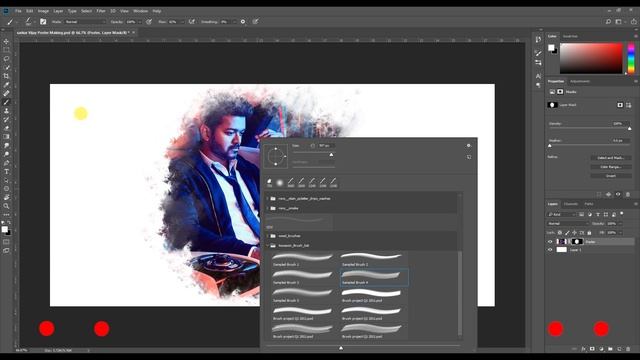Screen dimensions: 640x360
Task: Open brush picker gear settings menu
Action: tap(469, 145)
